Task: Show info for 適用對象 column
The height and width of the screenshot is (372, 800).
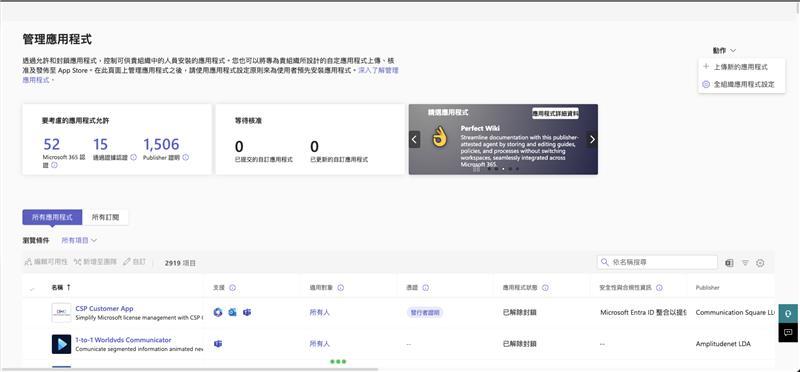Action: tap(340, 288)
